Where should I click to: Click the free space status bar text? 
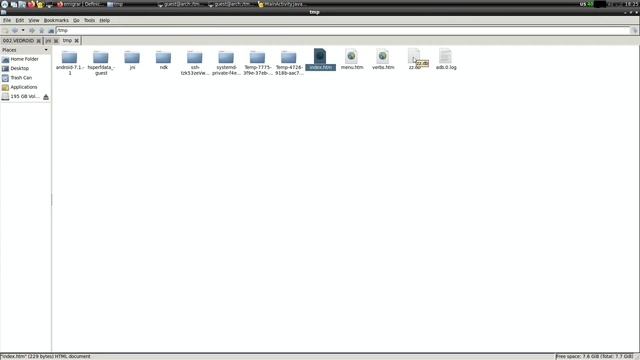click(x=596, y=356)
